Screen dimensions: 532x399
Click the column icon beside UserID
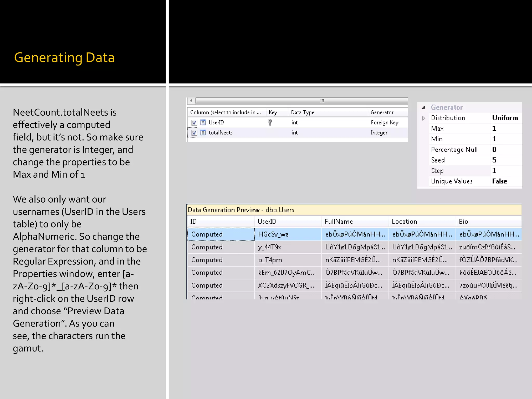[x=203, y=122]
